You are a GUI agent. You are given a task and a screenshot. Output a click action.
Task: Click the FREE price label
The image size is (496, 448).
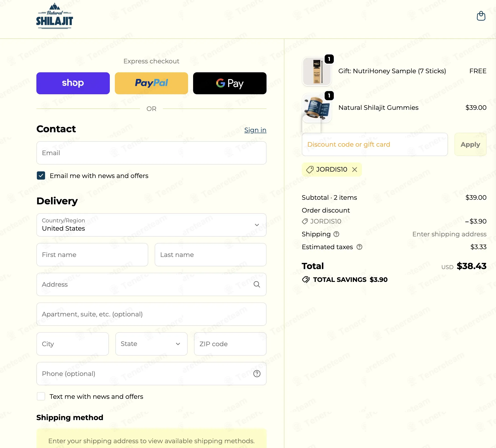pos(478,71)
